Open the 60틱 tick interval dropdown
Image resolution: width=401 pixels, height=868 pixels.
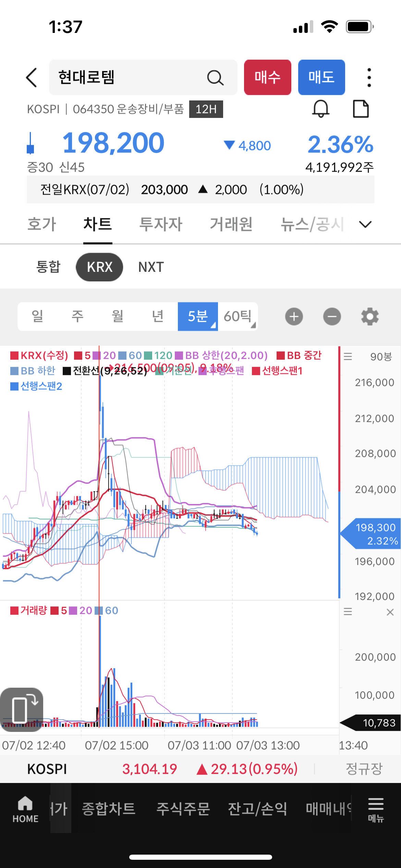238,316
